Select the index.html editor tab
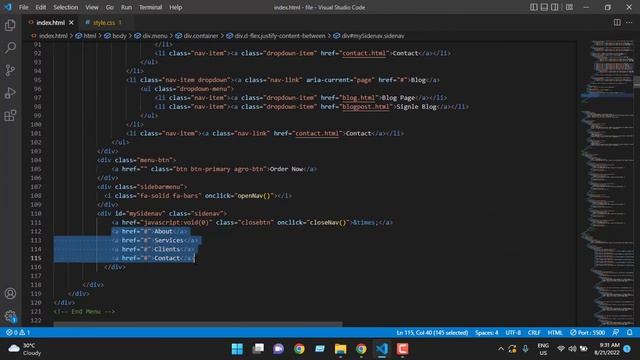The image size is (640, 360). 50,22
